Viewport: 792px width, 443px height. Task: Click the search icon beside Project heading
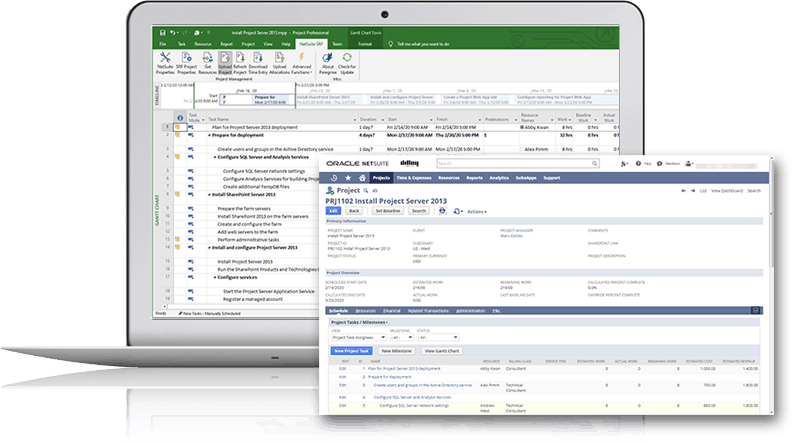pyautogui.click(x=366, y=191)
